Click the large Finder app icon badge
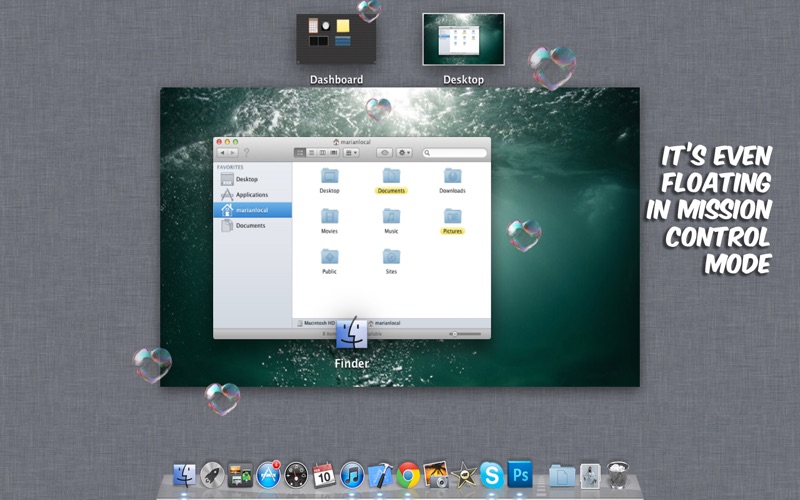800x500 pixels. [352, 333]
